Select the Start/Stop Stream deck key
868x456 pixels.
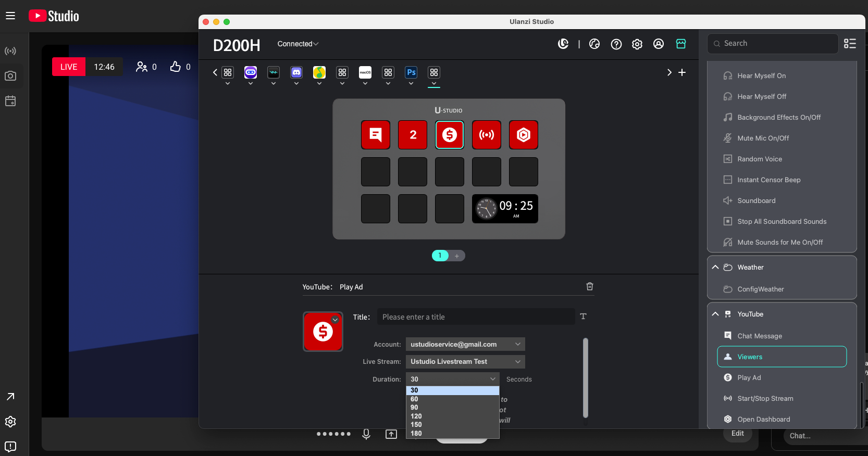[486, 135]
